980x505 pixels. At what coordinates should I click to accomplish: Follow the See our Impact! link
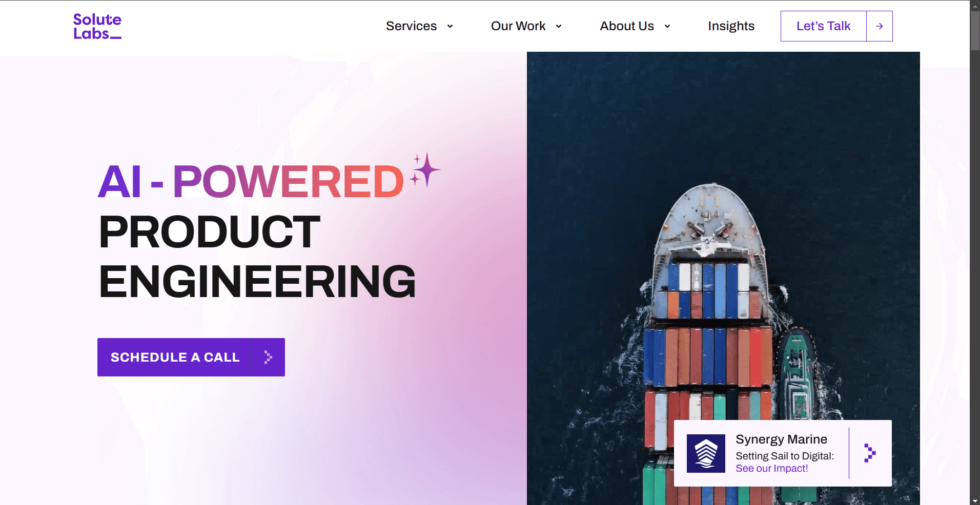tap(771, 468)
